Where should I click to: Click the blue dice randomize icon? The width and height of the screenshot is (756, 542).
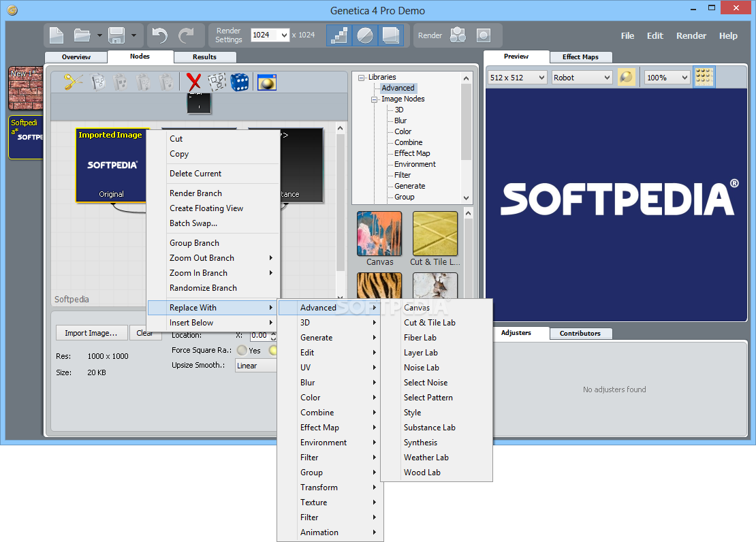[240, 82]
